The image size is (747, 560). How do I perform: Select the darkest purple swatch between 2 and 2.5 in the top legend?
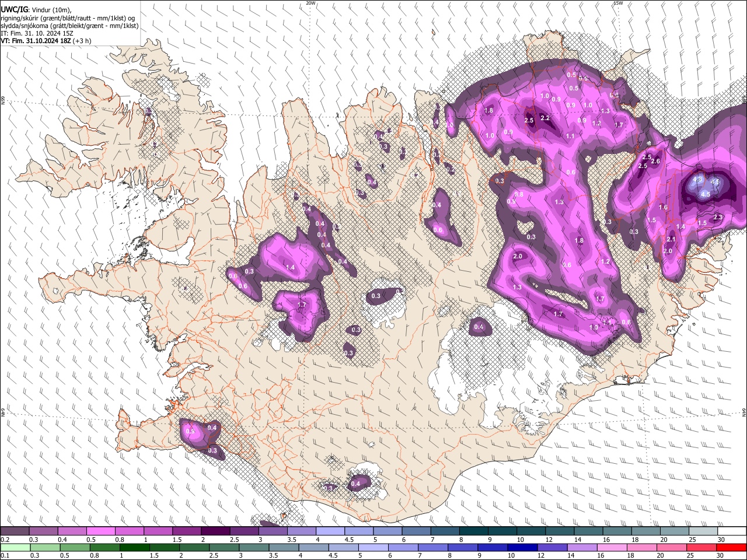pyautogui.click(x=215, y=531)
